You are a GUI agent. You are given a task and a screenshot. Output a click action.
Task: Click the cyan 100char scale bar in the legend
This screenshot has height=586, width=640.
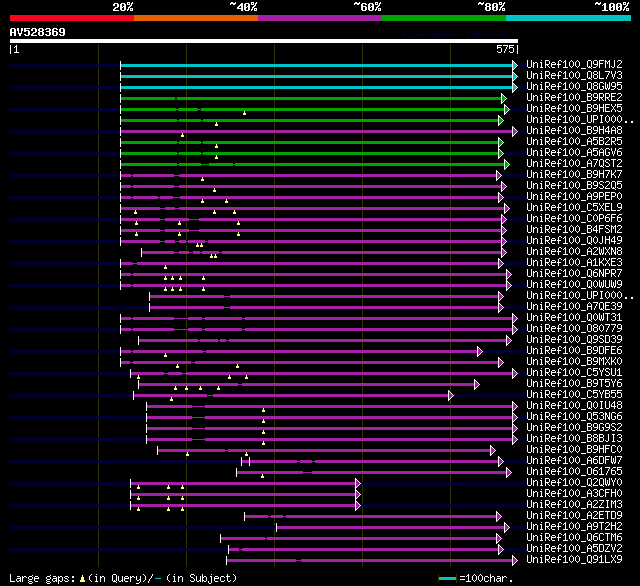tap(447, 578)
